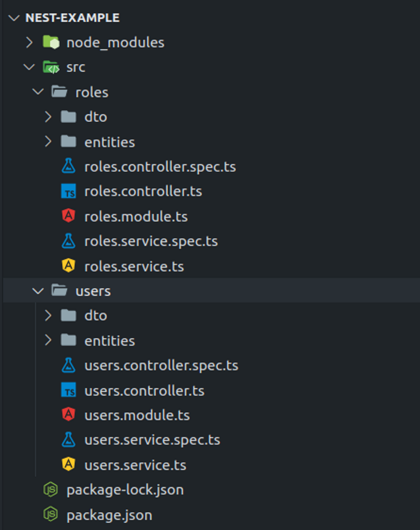This screenshot has width=420, height=530.
Task: Click the test beaker icon on users.service.spec.ts
Action: (x=69, y=440)
